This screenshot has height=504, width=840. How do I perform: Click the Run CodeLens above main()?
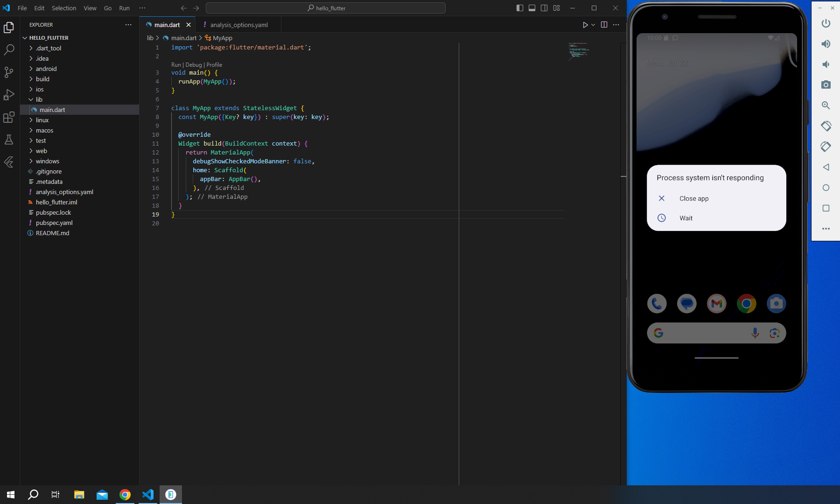pyautogui.click(x=176, y=65)
